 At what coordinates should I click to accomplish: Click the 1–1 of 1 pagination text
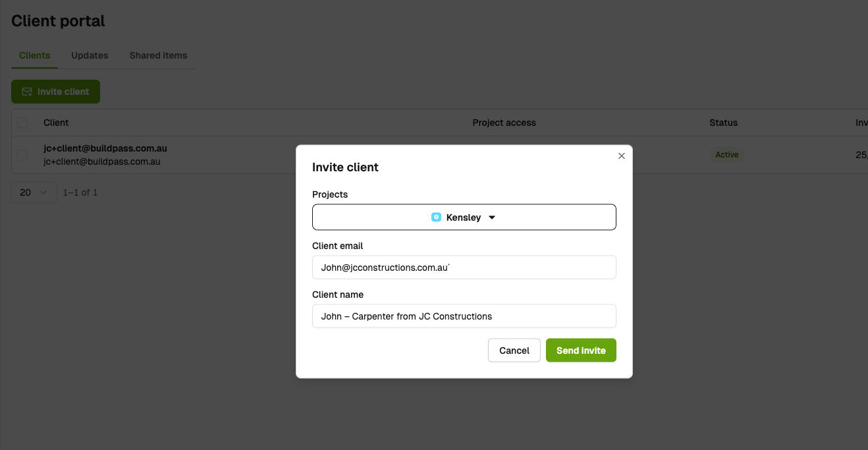[80, 192]
